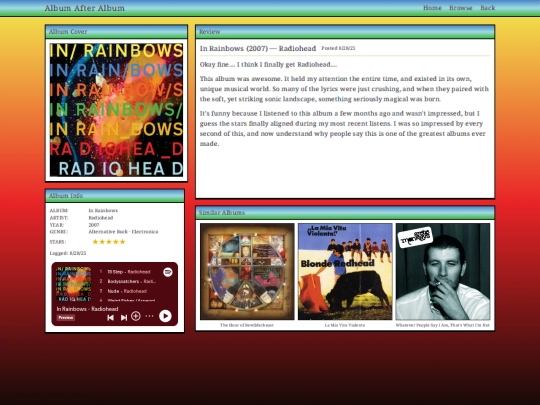Click review heading 'In Rainbows (2007) — Radiohead'
The width and height of the screenshot is (540, 405).
pyautogui.click(x=258, y=48)
